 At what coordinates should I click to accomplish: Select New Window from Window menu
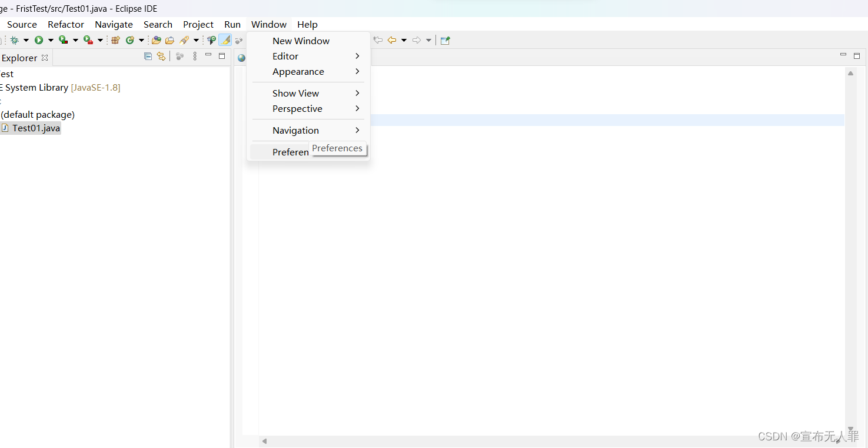[301, 41]
